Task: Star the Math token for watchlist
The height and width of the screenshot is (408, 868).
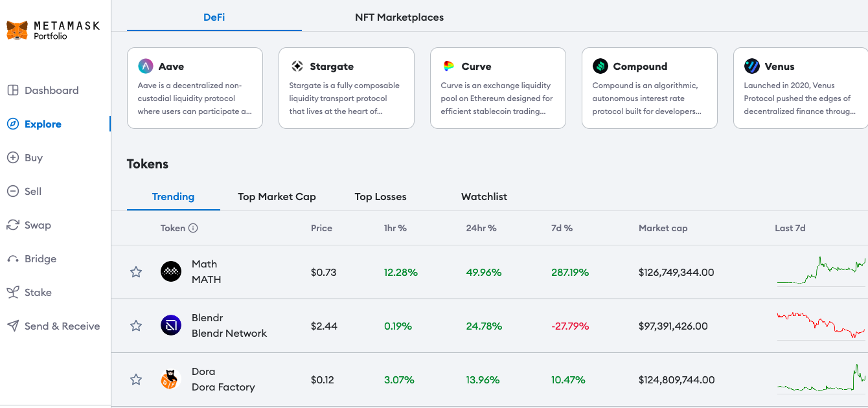Action: [x=136, y=272]
